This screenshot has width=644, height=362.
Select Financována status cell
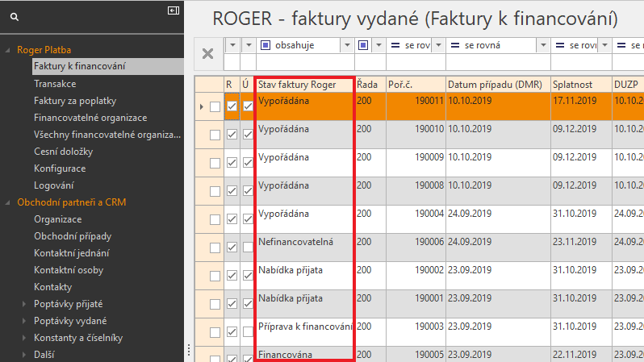[304, 354]
